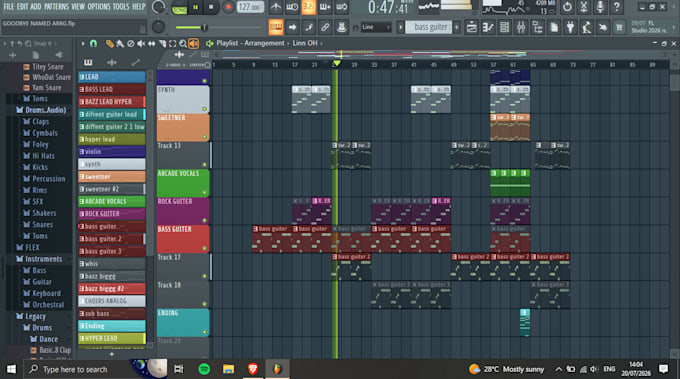The image size is (680, 379).
Task: Add new pattern with plus button
Action: click(x=457, y=27)
